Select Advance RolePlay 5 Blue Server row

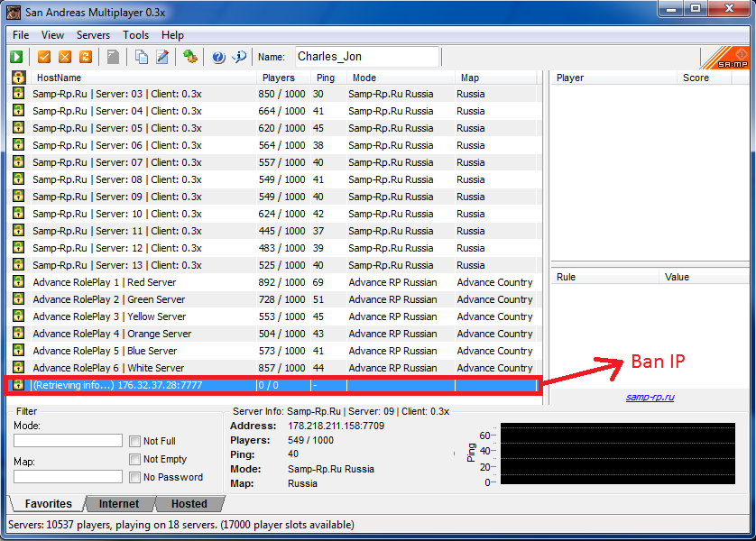(272, 351)
